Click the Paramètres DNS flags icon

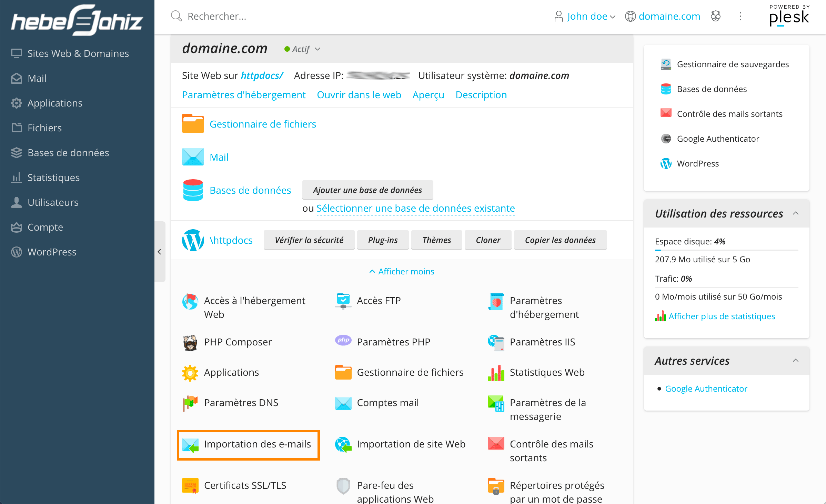pos(190,403)
